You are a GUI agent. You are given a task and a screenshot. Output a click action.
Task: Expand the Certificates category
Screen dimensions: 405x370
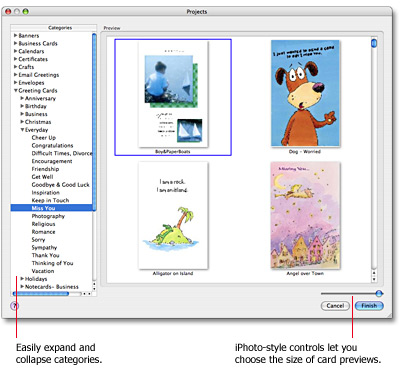pos(15,59)
